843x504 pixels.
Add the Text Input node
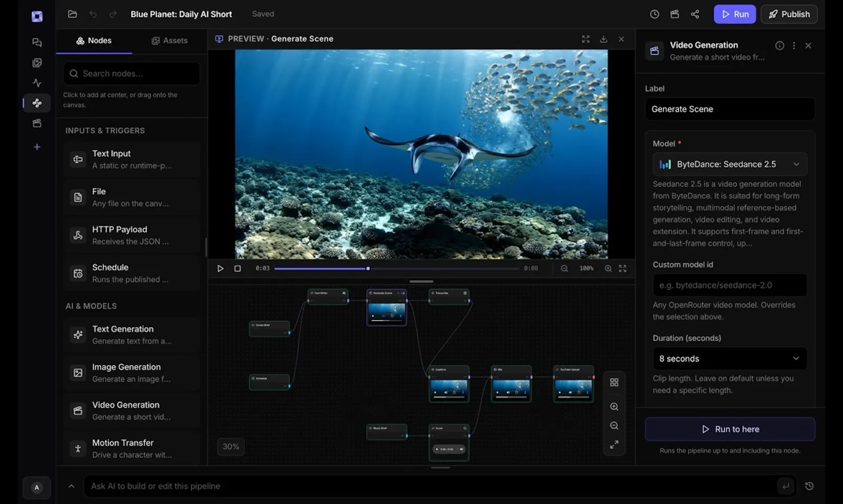pos(132,159)
